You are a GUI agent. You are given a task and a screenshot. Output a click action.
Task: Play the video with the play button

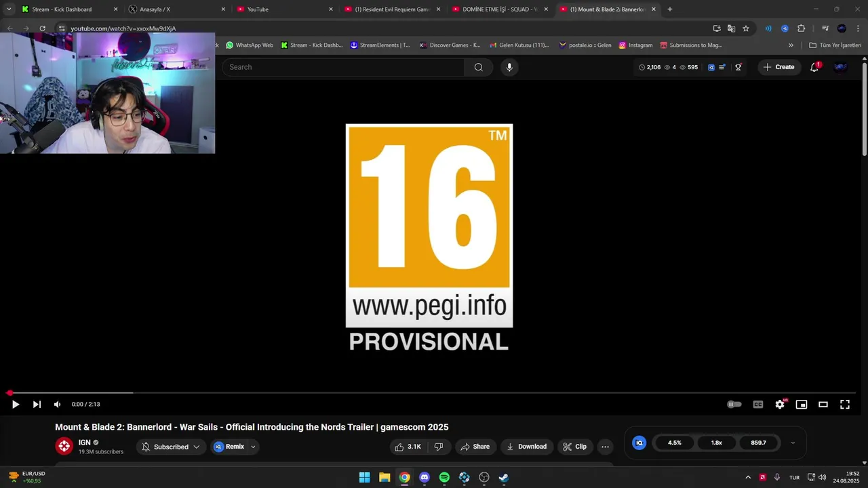click(x=15, y=405)
